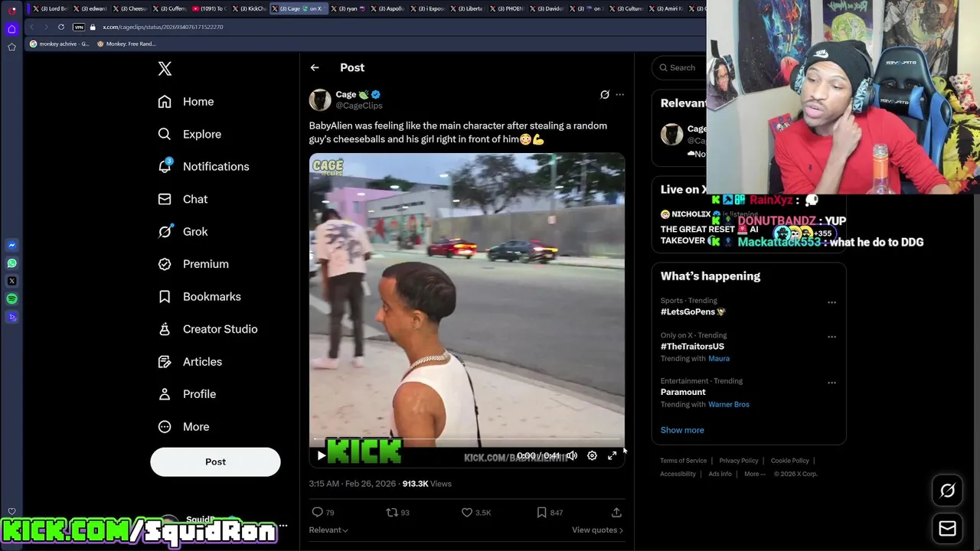The height and width of the screenshot is (551, 980).
Task: Click the browser address bar URL
Action: [x=163, y=27]
